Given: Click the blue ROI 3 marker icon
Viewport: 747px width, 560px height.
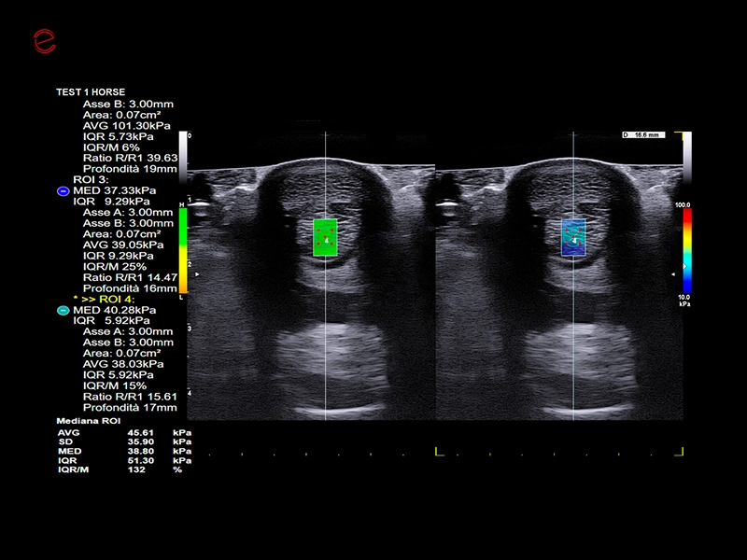Looking at the screenshot, I should (63, 190).
